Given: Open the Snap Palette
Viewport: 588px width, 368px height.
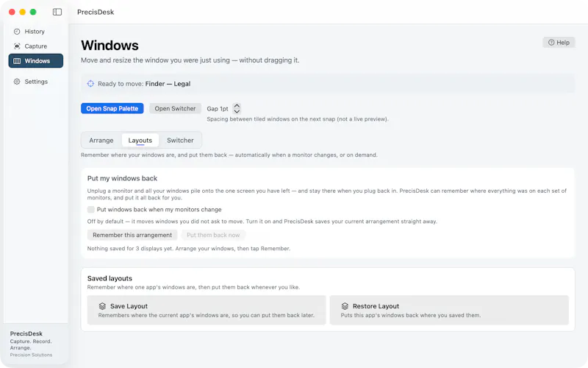Looking at the screenshot, I should pyautogui.click(x=112, y=108).
